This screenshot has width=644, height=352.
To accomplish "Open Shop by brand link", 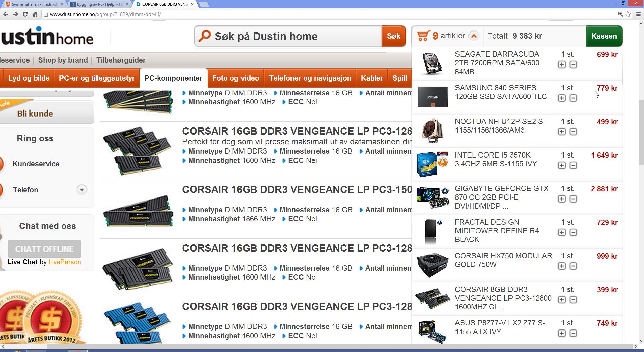I will tap(63, 60).
